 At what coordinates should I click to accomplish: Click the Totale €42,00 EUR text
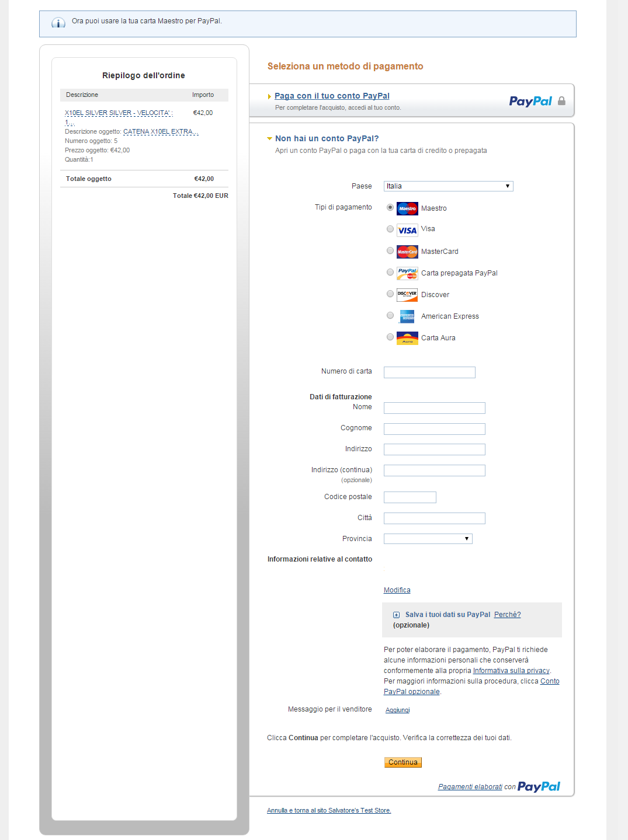[200, 196]
